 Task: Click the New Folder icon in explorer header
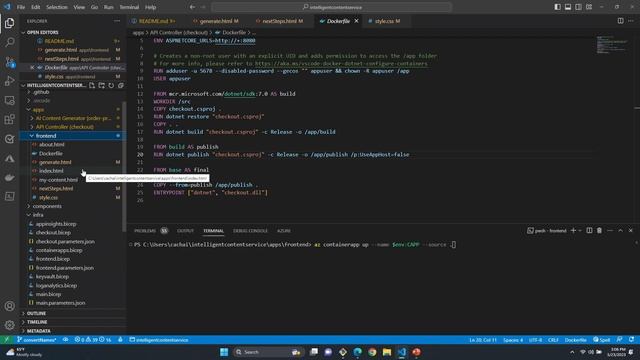(x=102, y=85)
